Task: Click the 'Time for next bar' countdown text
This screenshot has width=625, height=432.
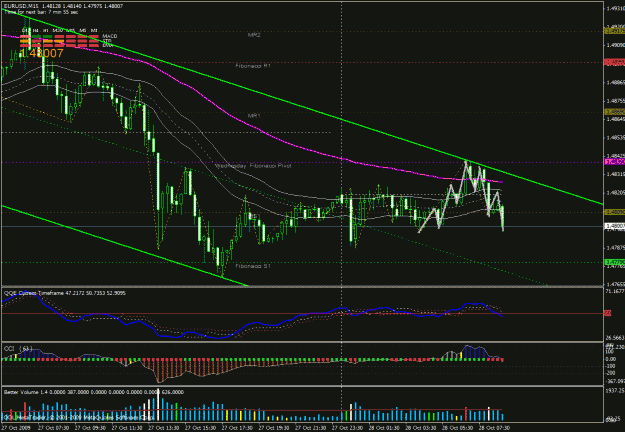Action: tap(41, 12)
